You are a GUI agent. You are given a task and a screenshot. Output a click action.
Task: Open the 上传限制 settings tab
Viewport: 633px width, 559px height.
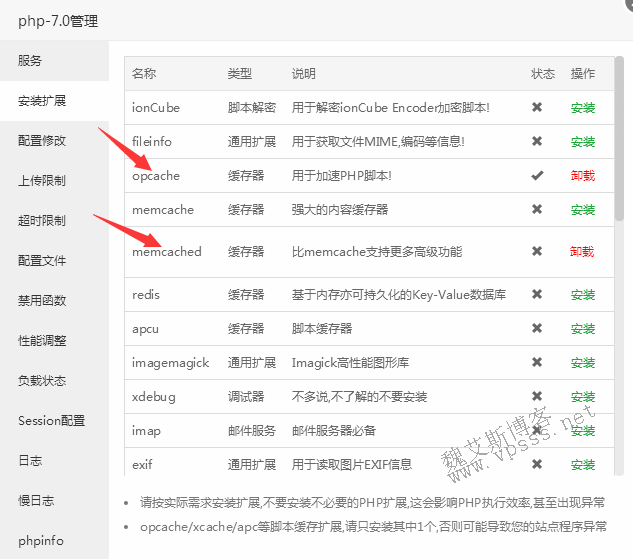pos(42,180)
